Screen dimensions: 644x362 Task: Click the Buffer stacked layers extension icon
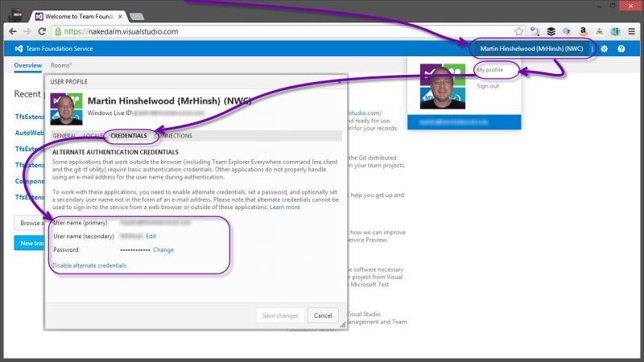coord(551,31)
